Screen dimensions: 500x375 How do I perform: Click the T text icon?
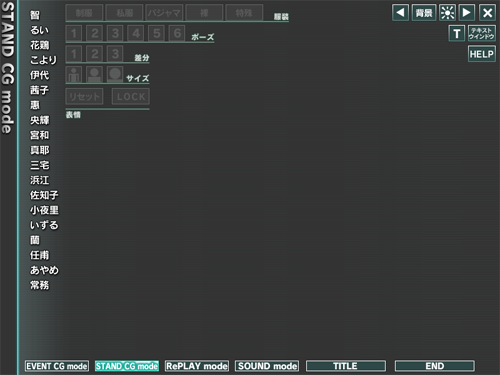[x=457, y=34]
